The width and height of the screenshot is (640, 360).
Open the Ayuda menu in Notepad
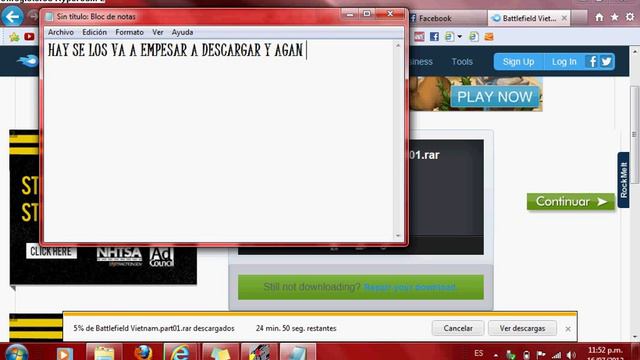(182, 32)
